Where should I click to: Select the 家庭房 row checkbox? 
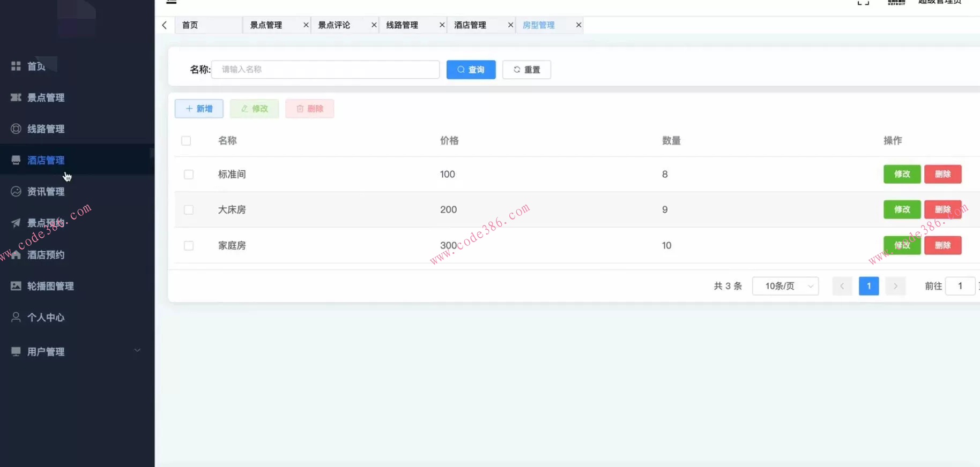pos(189,246)
